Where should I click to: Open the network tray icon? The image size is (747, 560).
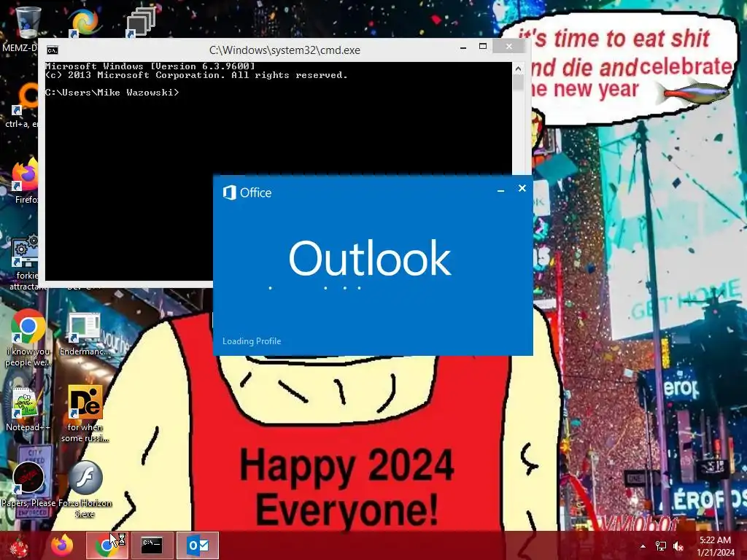(661, 545)
